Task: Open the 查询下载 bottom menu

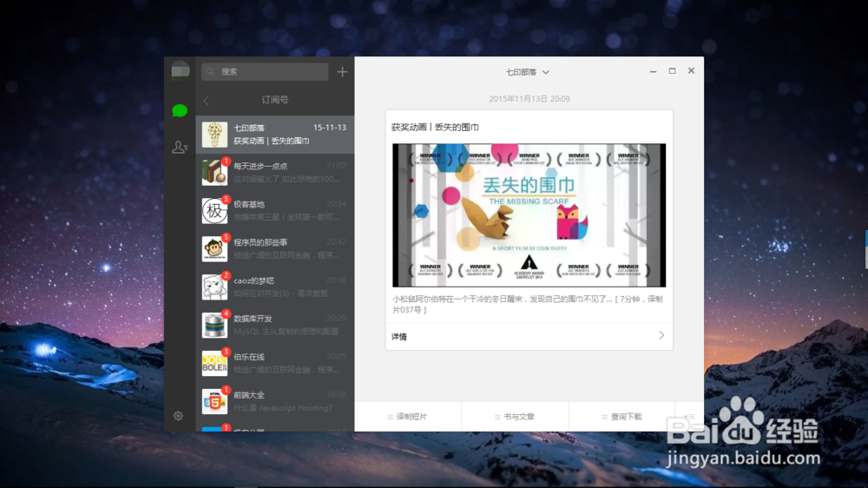Action: [x=622, y=417]
